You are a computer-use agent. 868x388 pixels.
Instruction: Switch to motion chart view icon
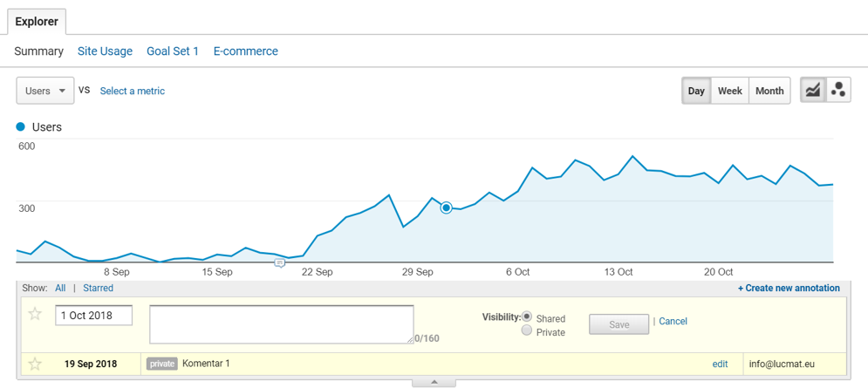(838, 91)
